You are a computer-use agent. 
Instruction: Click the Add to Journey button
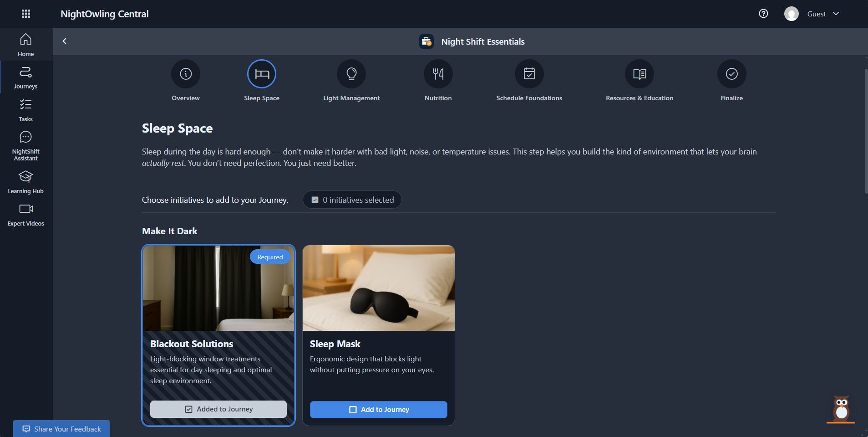(x=379, y=410)
